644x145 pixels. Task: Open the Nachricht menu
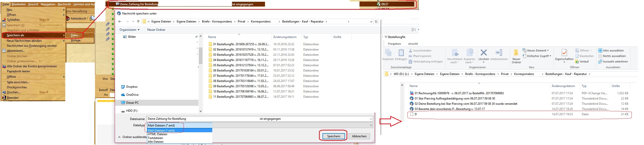(64, 4)
